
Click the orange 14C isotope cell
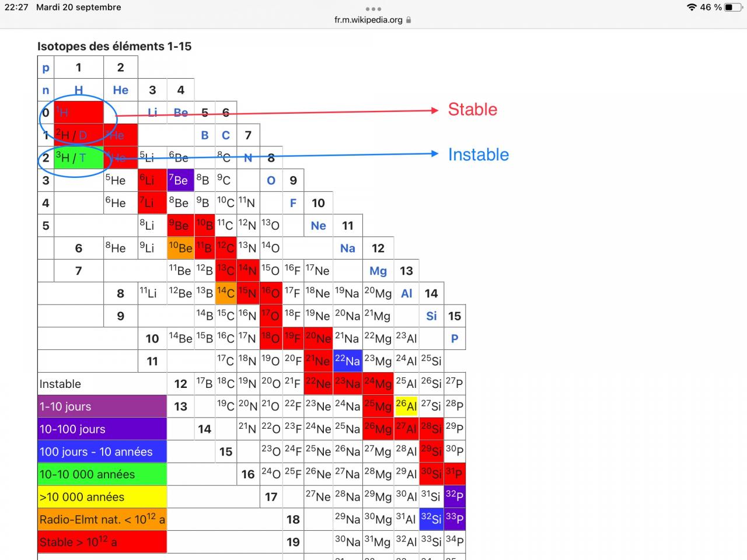tap(226, 293)
